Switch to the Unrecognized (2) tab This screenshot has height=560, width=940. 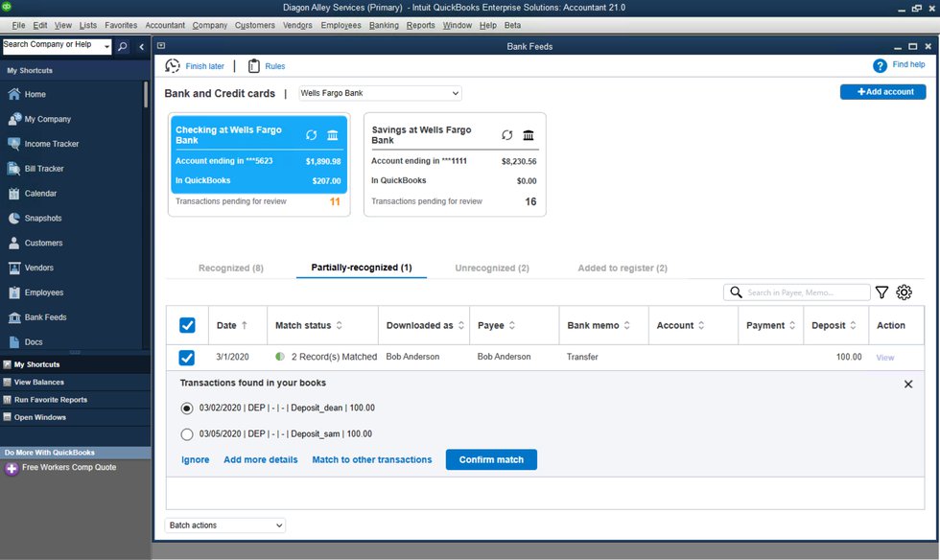coord(492,268)
